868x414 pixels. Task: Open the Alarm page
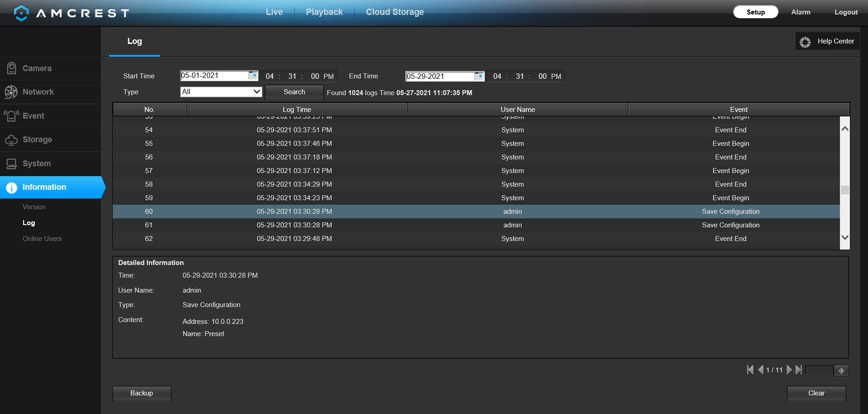801,12
